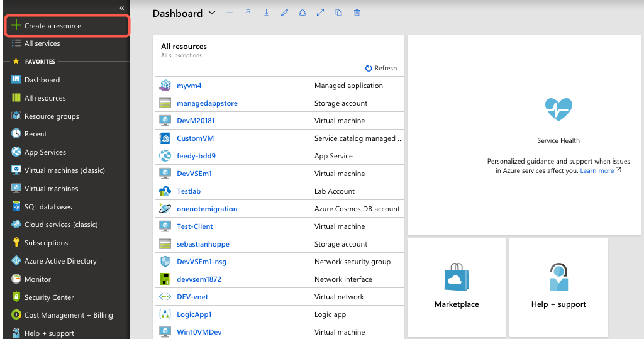Click the Service Health heart icon
644x339 pixels.
[558, 109]
